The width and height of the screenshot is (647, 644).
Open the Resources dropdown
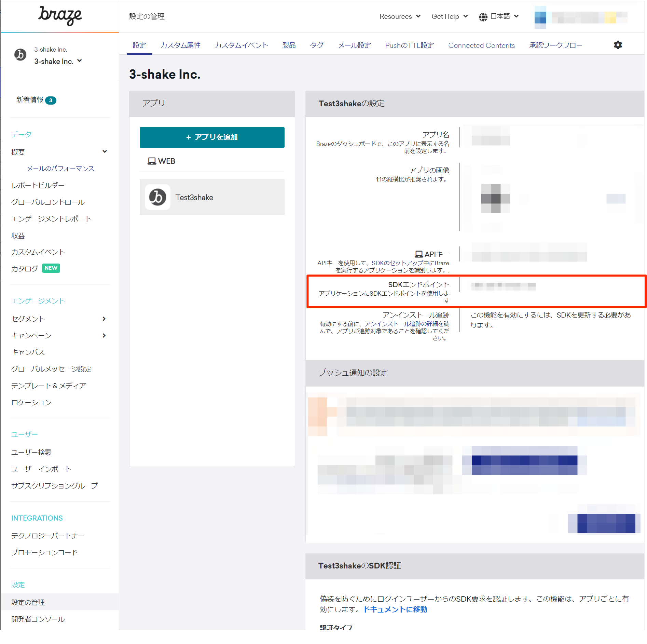(400, 16)
